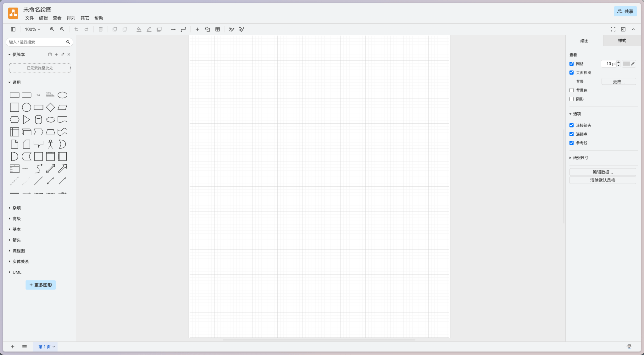The height and width of the screenshot is (355, 644).
Task: Click the table insert icon in toolbar
Action: point(218,29)
